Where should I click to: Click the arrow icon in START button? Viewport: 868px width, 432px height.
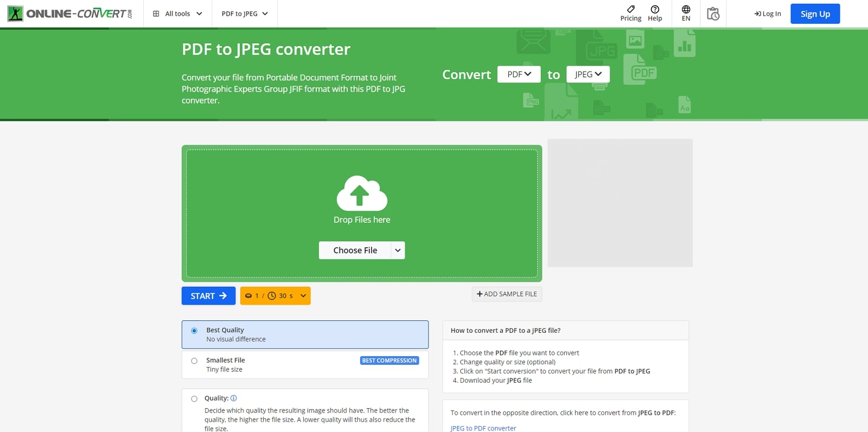point(223,296)
